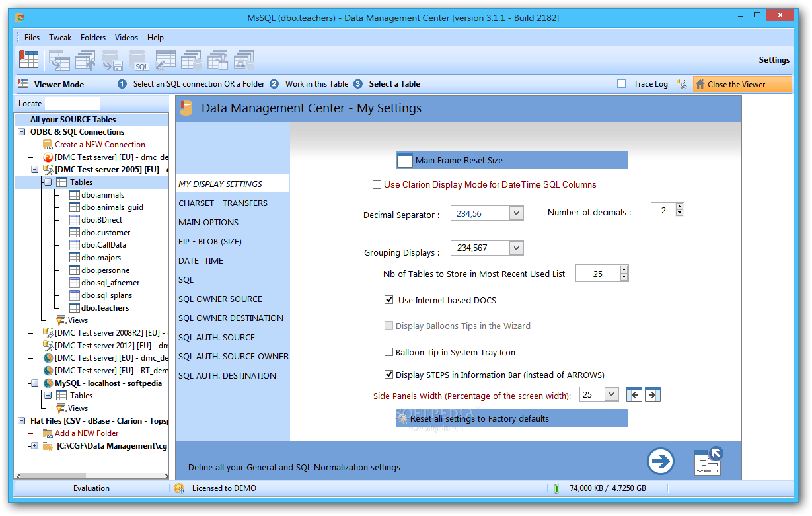Image resolution: width=812 pixels, height=516 pixels.
Task: Click the Number of decimals stepper
Action: (680, 210)
